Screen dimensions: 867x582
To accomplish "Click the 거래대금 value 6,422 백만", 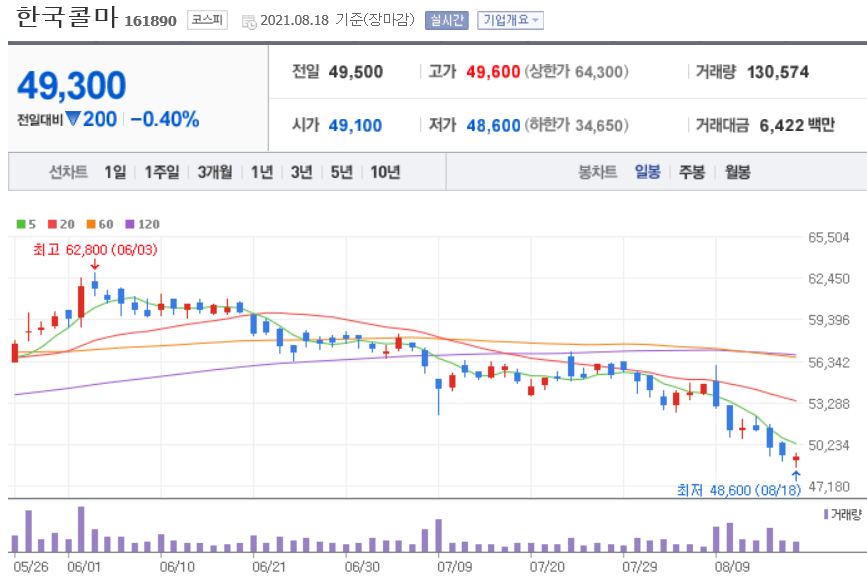I will [797, 125].
